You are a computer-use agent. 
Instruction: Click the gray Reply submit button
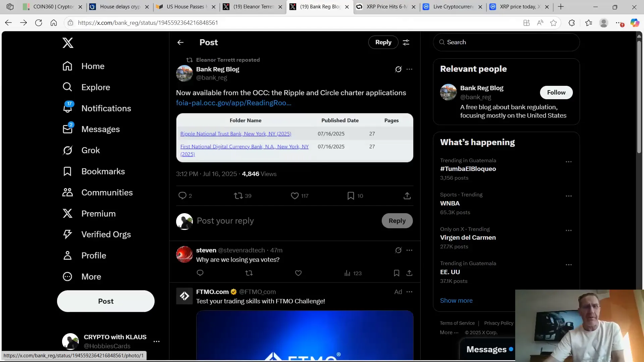point(397,221)
